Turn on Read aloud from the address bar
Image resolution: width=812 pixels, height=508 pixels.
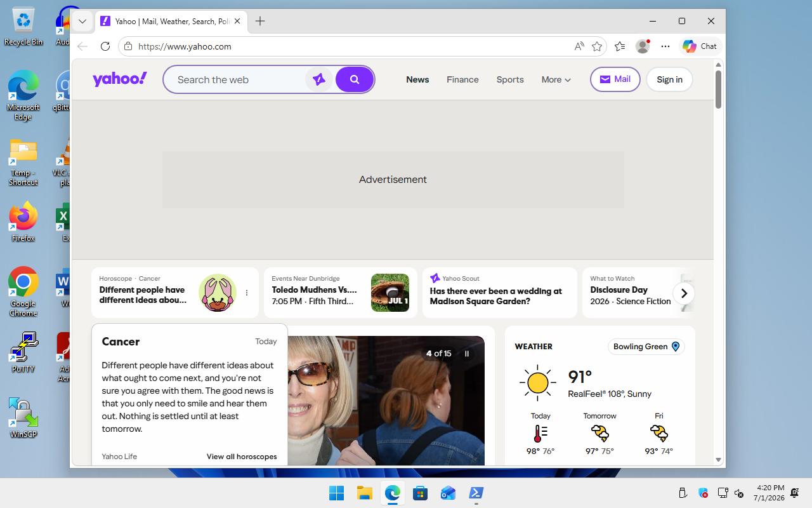click(x=579, y=46)
